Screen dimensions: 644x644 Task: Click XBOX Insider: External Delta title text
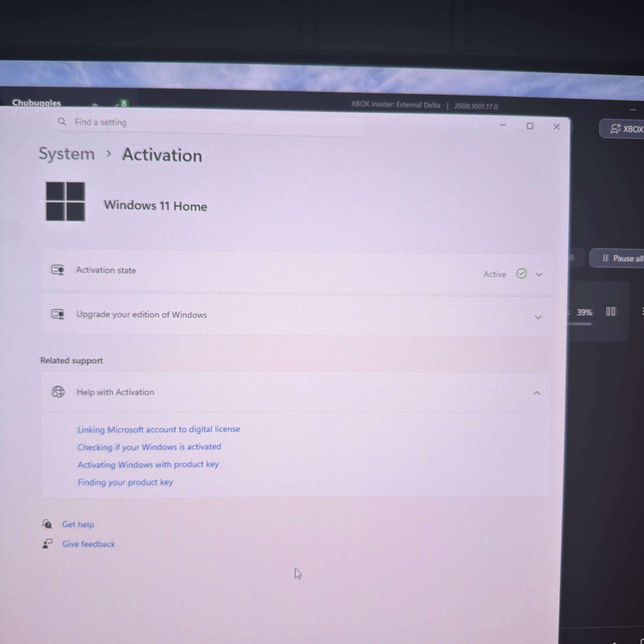pyautogui.click(x=395, y=105)
